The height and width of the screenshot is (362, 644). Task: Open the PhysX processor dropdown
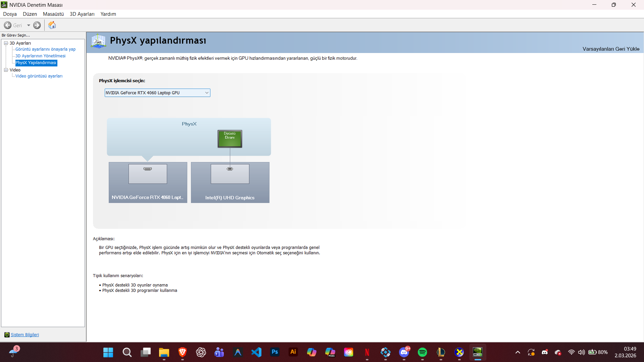coord(157,93)
